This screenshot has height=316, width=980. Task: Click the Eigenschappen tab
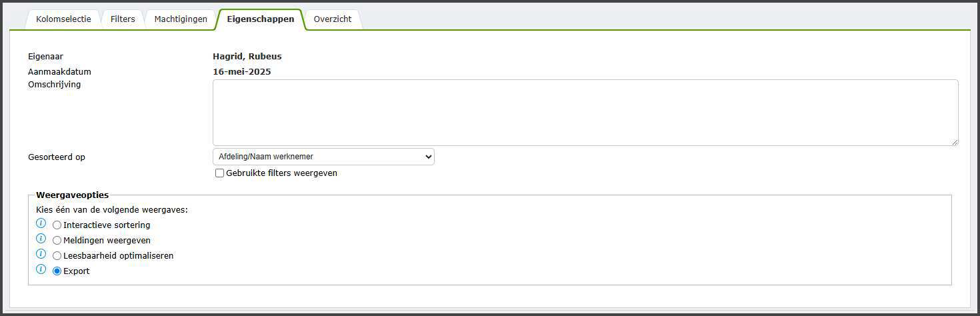tap(261, 19)
